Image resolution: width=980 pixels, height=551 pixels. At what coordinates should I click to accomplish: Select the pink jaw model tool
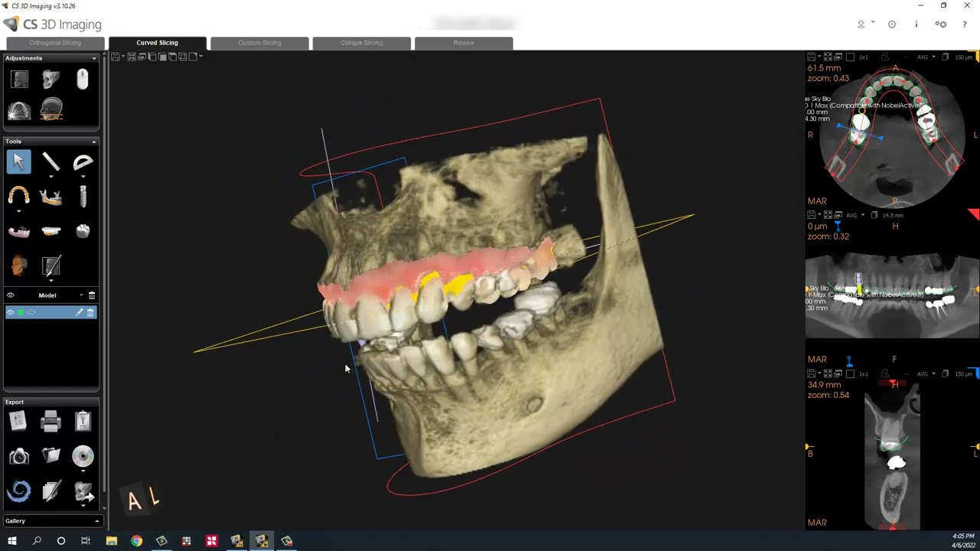pyautogui.click(x=18, y=231)
